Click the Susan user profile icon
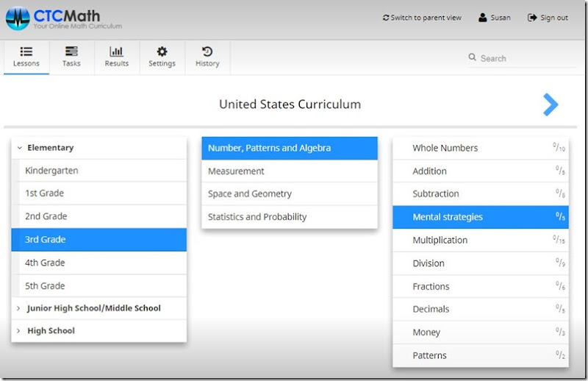Image resolution: width=588 pixels, height=381 pixels. 483,17
